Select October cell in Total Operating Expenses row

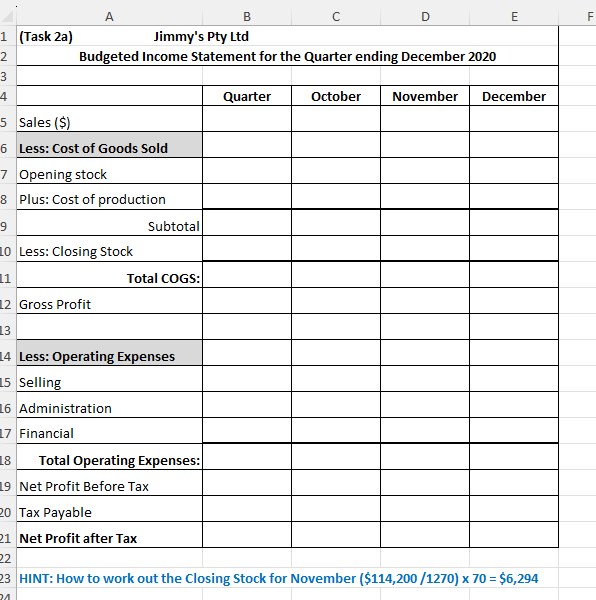click(336, 457)
